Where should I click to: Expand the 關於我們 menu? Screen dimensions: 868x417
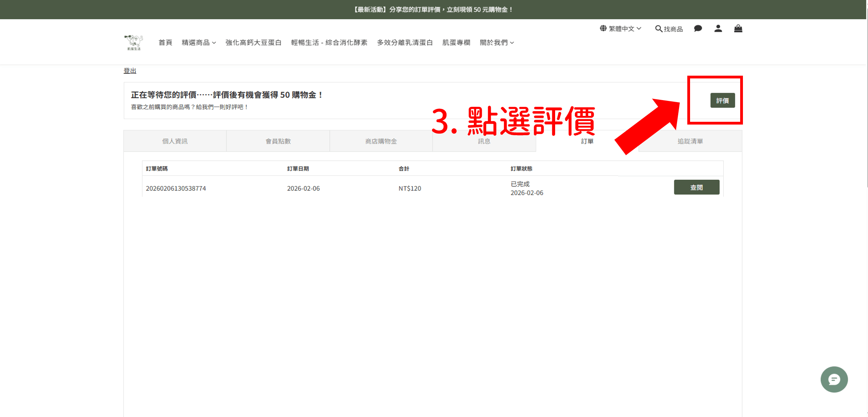[497, 43]
